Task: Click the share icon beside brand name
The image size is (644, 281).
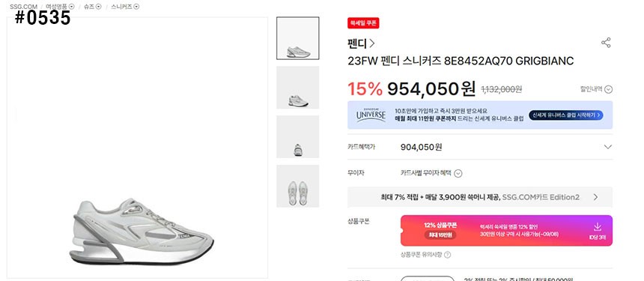Action: (x=606, y=43)
